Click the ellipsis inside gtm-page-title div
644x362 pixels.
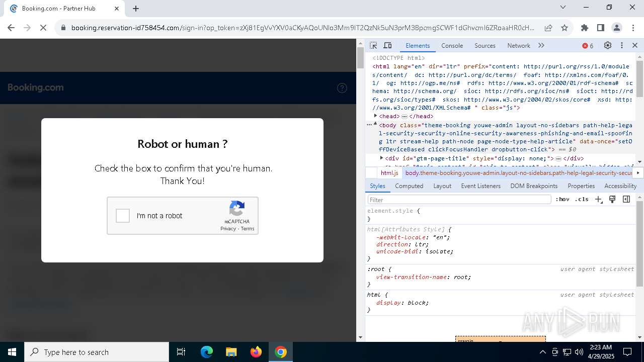click(558, 159)
